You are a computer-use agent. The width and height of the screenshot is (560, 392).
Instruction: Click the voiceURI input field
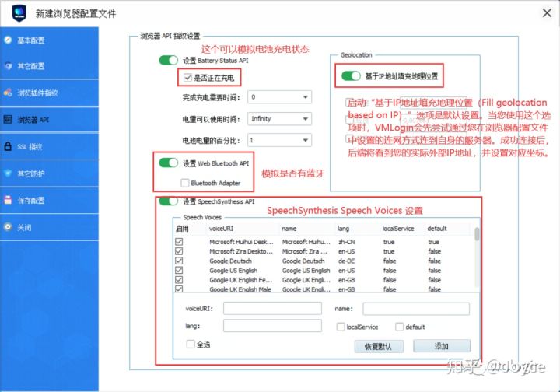tap(272, 309)
